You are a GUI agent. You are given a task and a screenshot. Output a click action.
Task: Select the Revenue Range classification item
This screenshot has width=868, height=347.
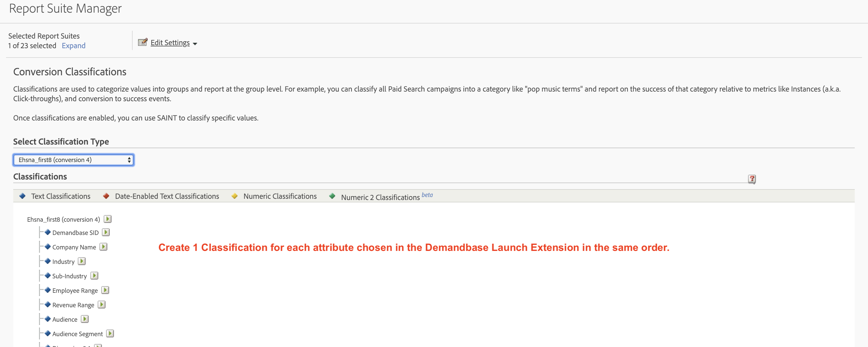click(73, 305)
